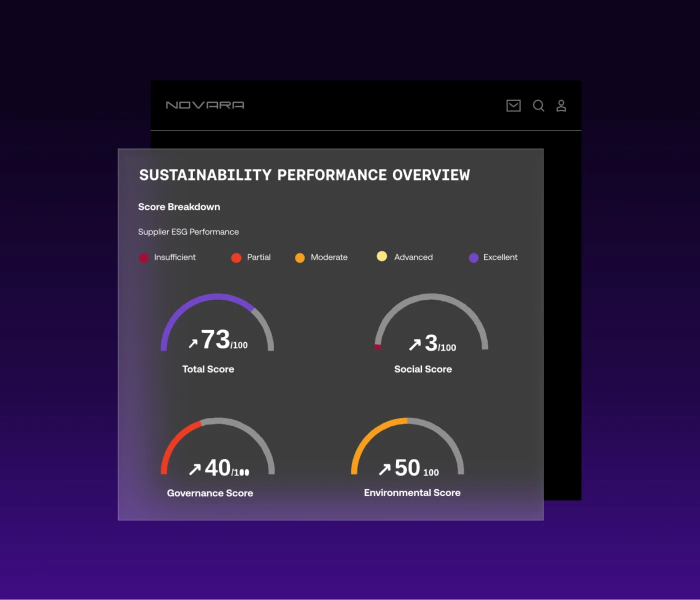The height and width of the screenshot is (600, 700).
Task: Click the Environmental Score label
Action: point(412,492)
